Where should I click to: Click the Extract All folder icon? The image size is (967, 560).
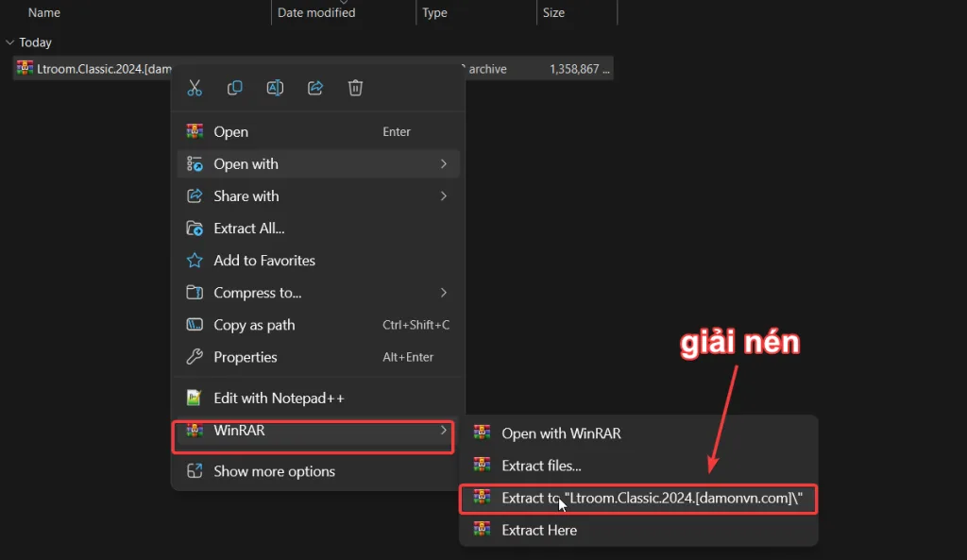click(x=195, y=228)
